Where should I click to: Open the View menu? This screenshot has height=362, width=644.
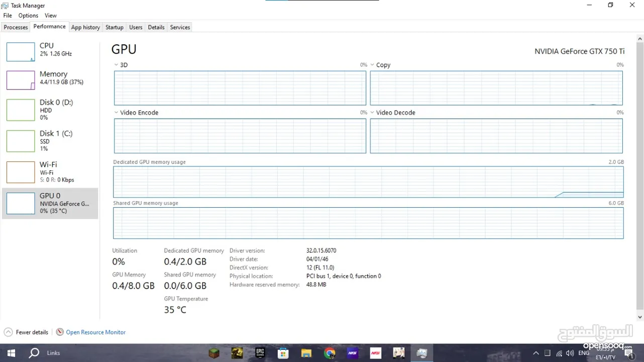point(51,16)
